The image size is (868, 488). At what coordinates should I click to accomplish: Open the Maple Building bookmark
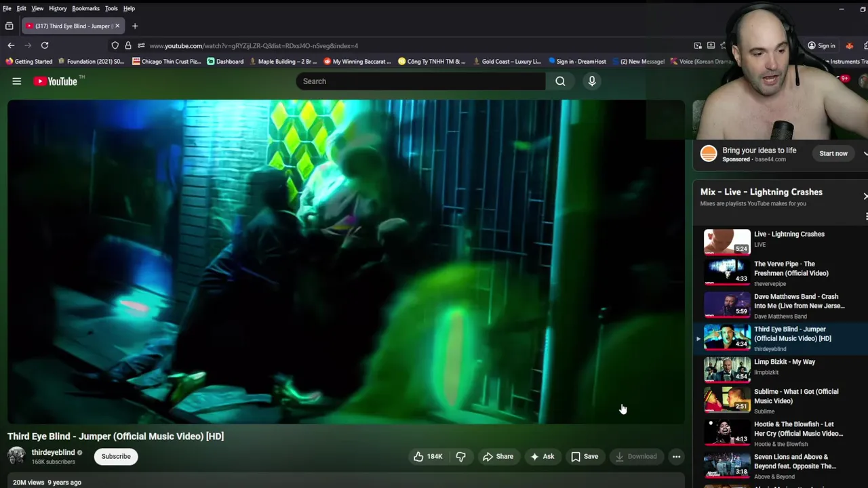(283, 61)
